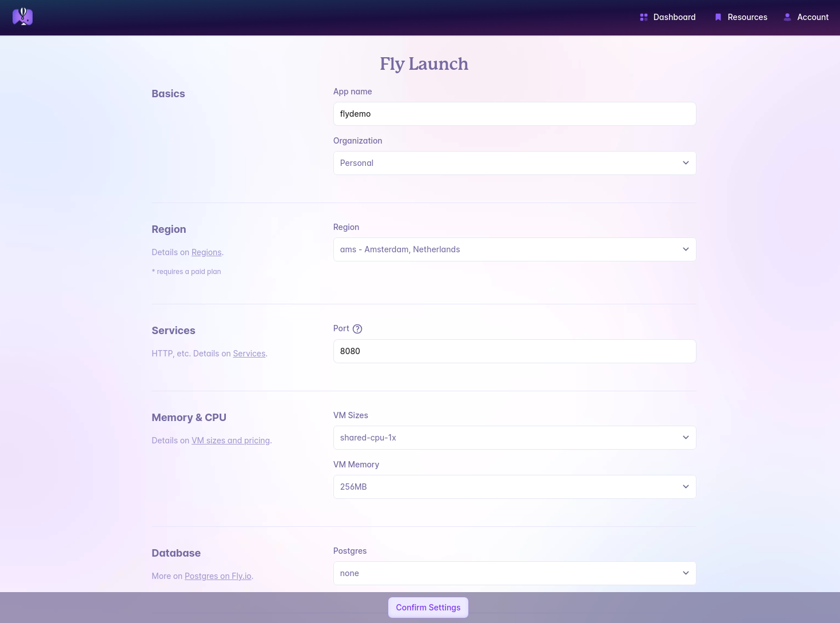Click the Resources bookmark icon
The height and width of the screenshot is (623, 840).
pos(718,17)
